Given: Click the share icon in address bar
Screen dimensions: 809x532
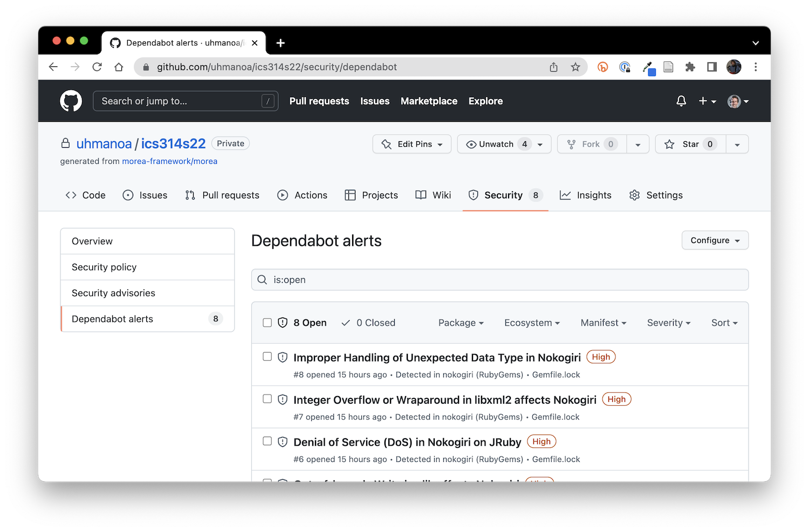Looking at the screenshot, I should coord(553,67).
